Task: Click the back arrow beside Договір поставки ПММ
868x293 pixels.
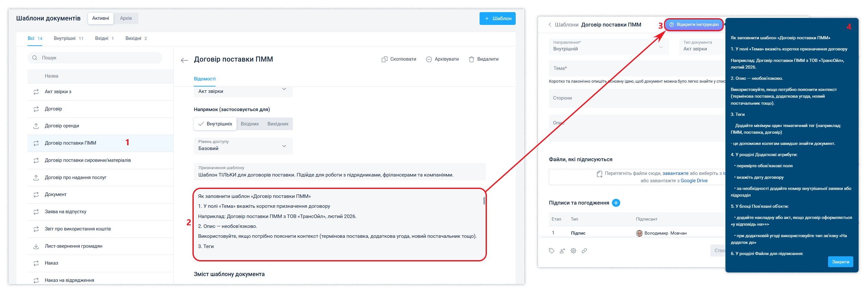Action: click(184, 60)
